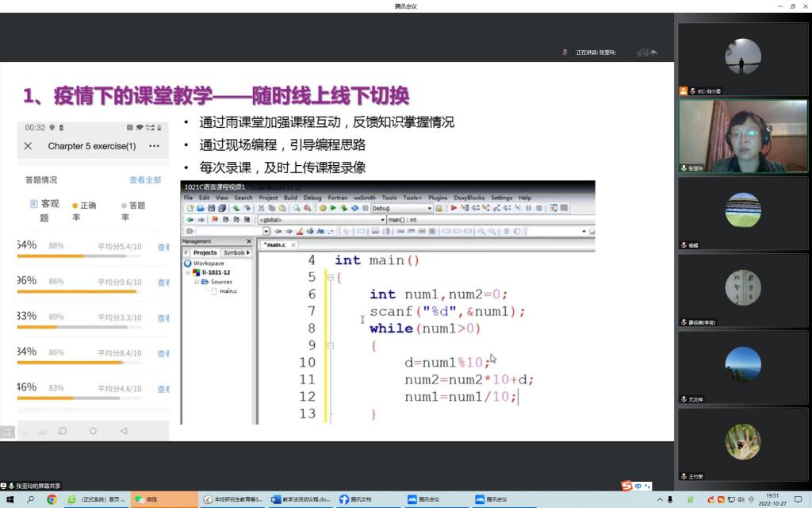Open WeChat (微信) from the taskbar

(147, 499)
